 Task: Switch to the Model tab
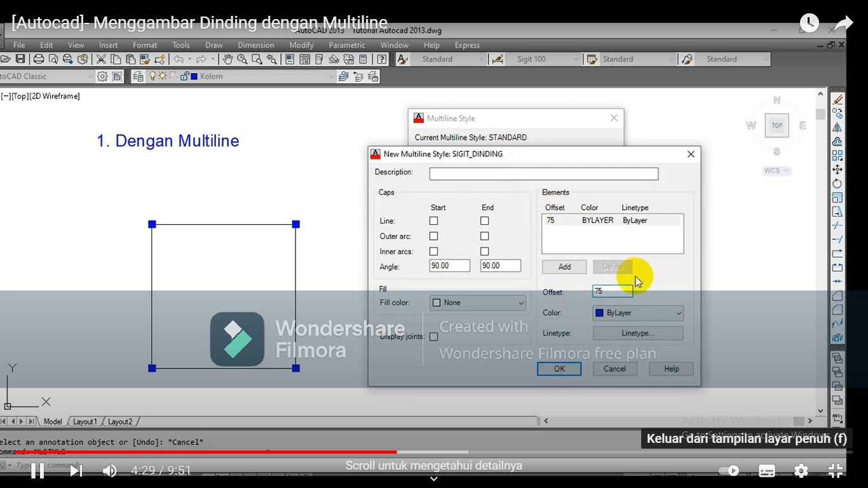tap(53, 421)
